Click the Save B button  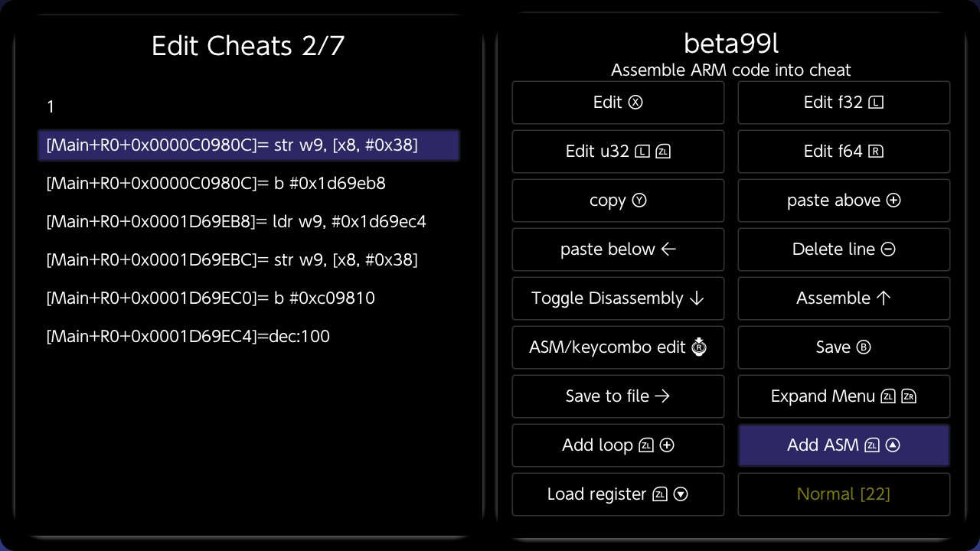coord(844,347)
